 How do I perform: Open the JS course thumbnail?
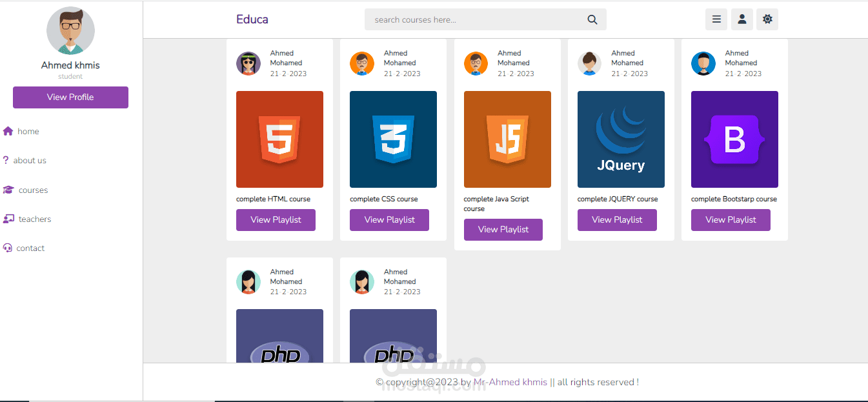tap(507, 139)
